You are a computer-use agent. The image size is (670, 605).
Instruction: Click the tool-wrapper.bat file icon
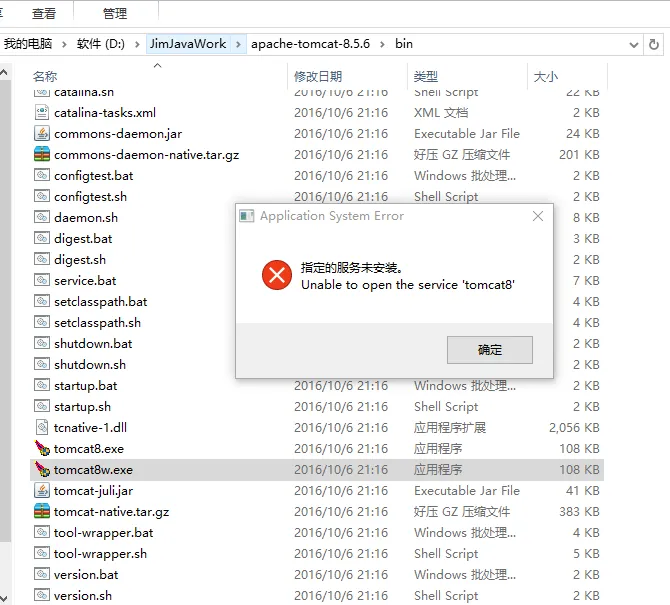pos(41,532)
